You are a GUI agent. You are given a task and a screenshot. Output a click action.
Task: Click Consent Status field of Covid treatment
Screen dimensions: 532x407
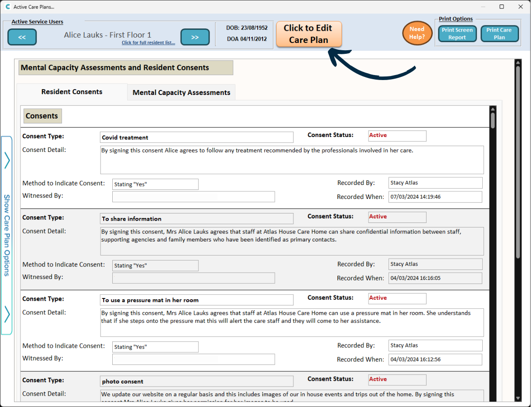[x=398, y=136]
